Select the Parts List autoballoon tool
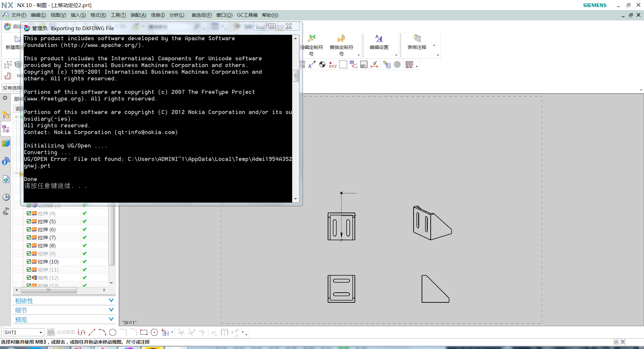This screenshot has width=644, height=349. tap(354, 64)
